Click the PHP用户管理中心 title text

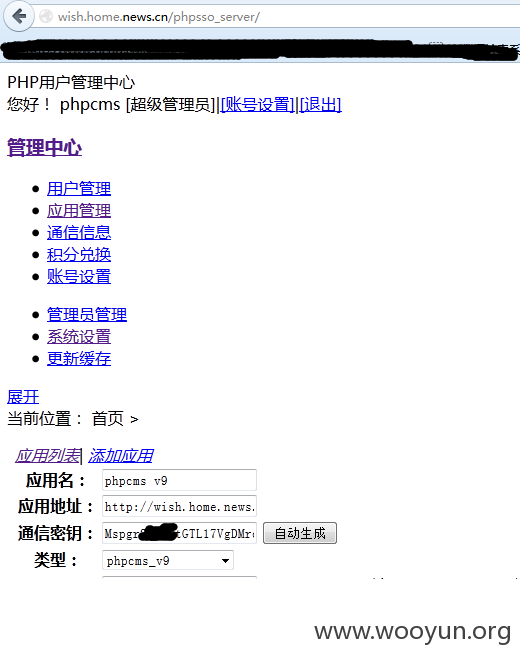[x=71, y=82]
